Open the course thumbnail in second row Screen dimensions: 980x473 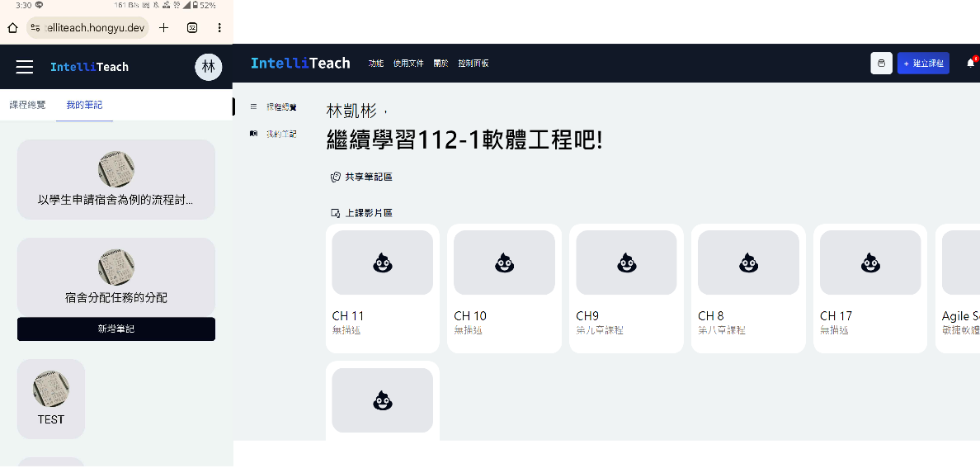click(383, 400)
